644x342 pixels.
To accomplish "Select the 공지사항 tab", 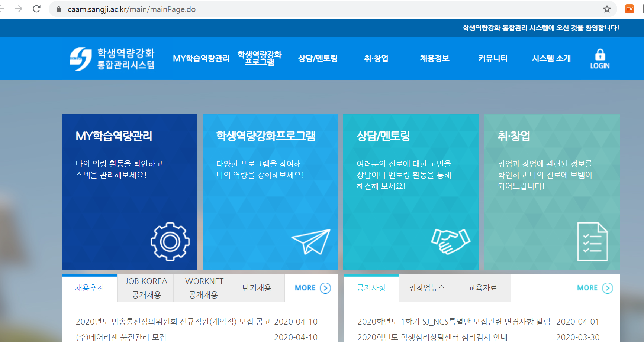I will (371, 288).
